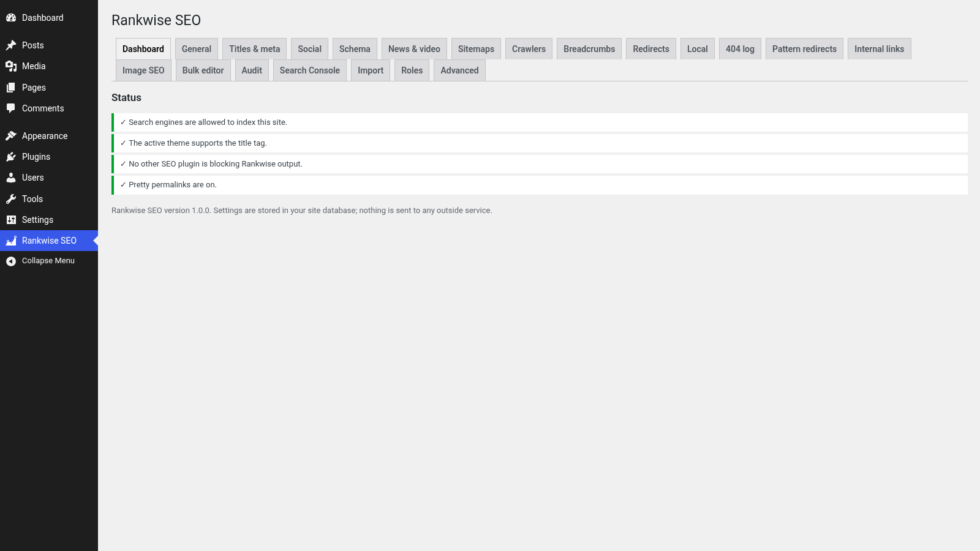Image resolution: width=980 pixels, height=551 pixels.
Task: Open the Social tab
Action: [x=309, y=49]
